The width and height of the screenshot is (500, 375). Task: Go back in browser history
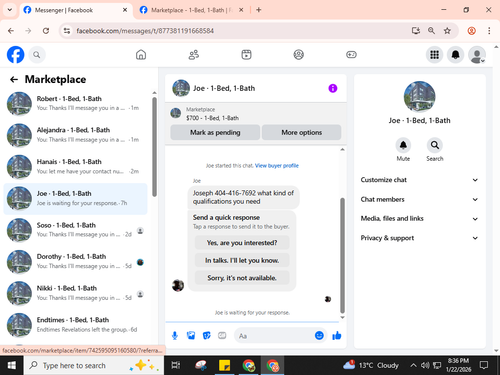coord(11,31)
